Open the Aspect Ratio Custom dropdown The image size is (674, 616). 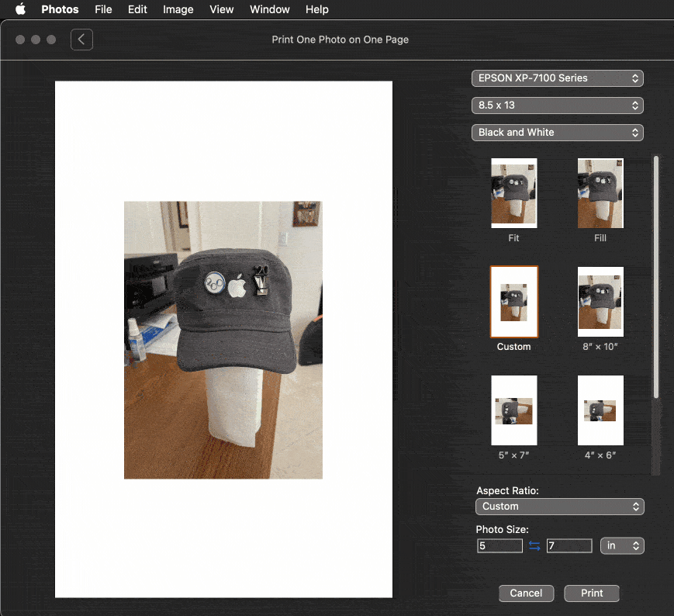(x=559, y=507)
